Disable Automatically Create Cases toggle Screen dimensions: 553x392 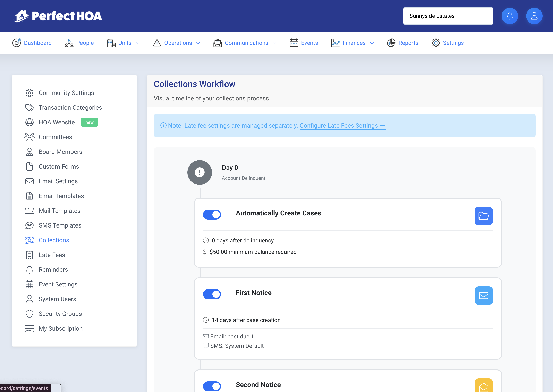[212, 215]
